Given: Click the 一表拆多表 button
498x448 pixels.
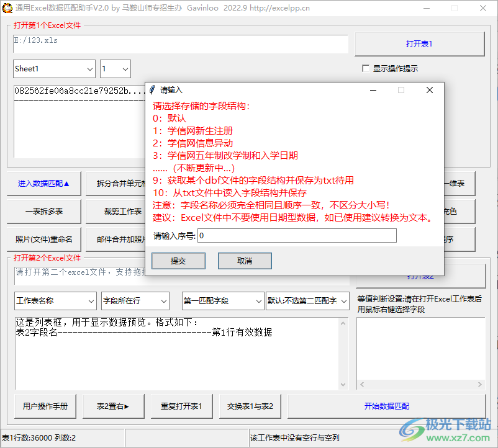Looking at the screenshot, I should (44, 212).
